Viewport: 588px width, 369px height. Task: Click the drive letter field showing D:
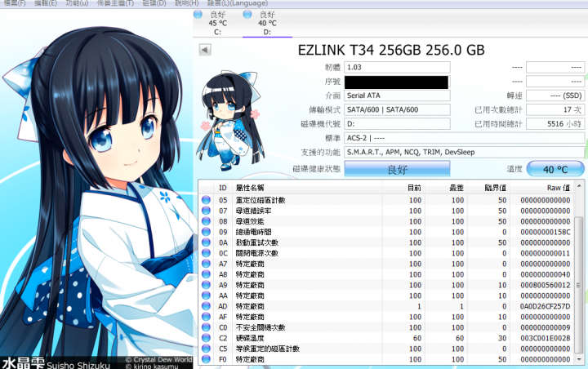397,124
